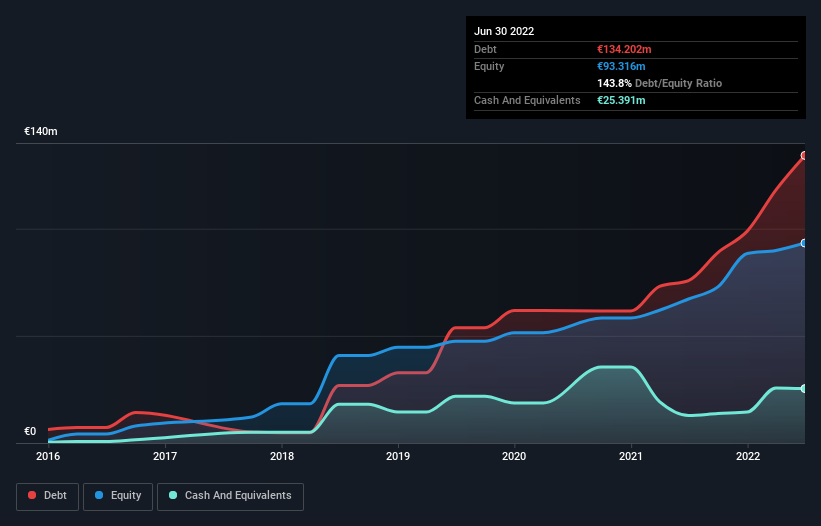Image resolution: width=821 pixels, height=526 pixels.
Task: Click the 2020 x-axis label
Action: click(x=514, y=456)
